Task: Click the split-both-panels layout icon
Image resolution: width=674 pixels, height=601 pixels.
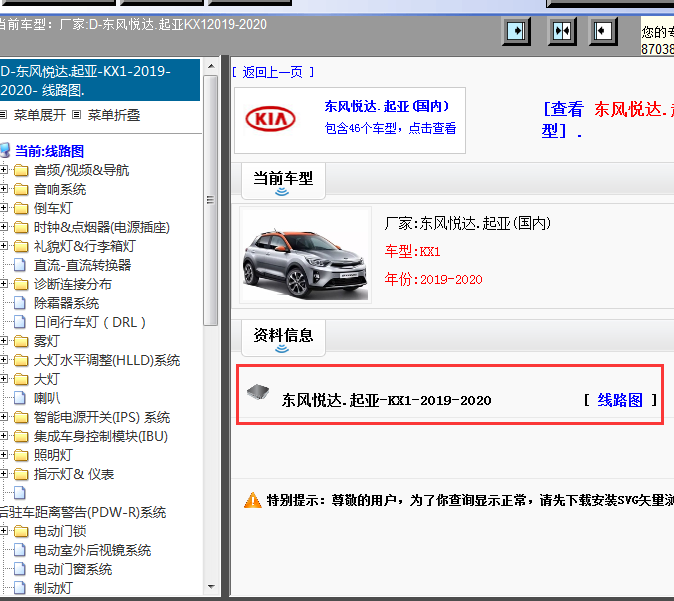Action: (562, 31)
